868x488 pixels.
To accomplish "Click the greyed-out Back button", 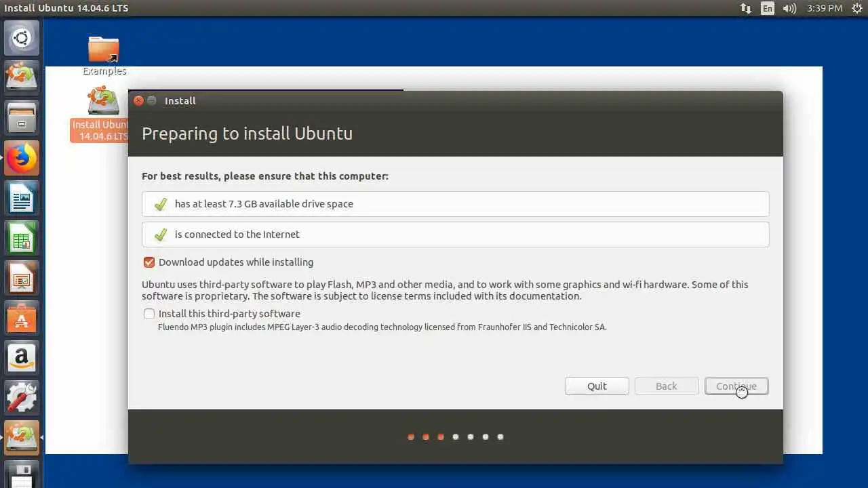I will (666, 386).
